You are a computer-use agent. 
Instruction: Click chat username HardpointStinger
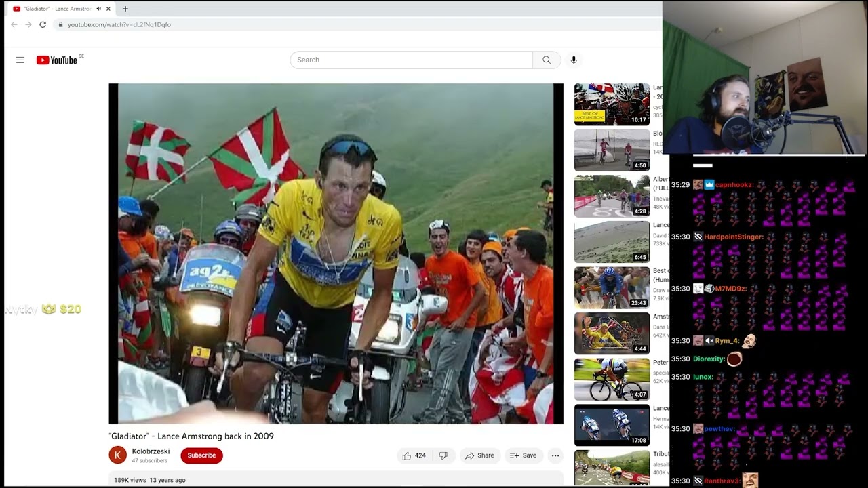(734, 237)
